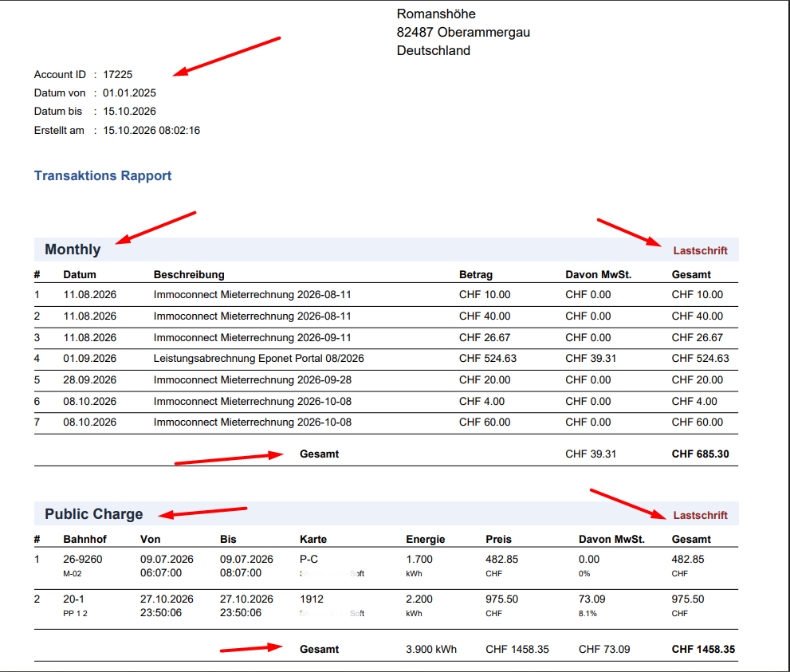Click the 'Datum von' value 01.01.2025
The width and height of the screenshot is (790, 672).
coord(129,93)
